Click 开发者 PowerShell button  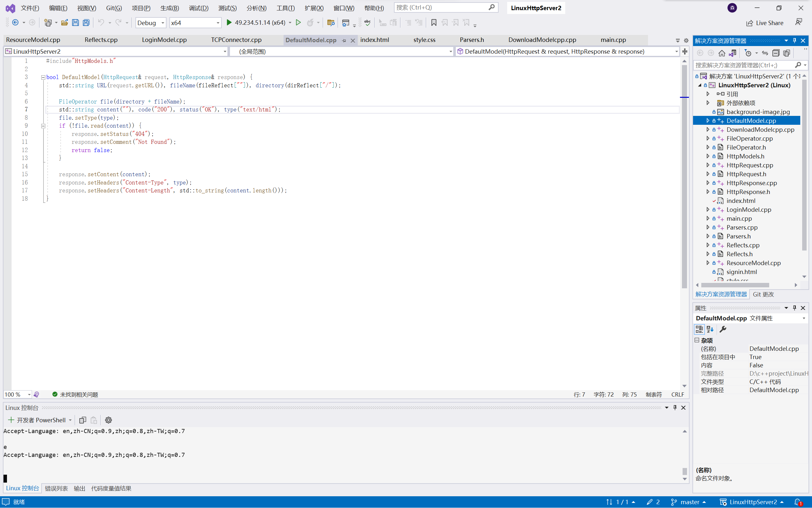pos(39,420)
